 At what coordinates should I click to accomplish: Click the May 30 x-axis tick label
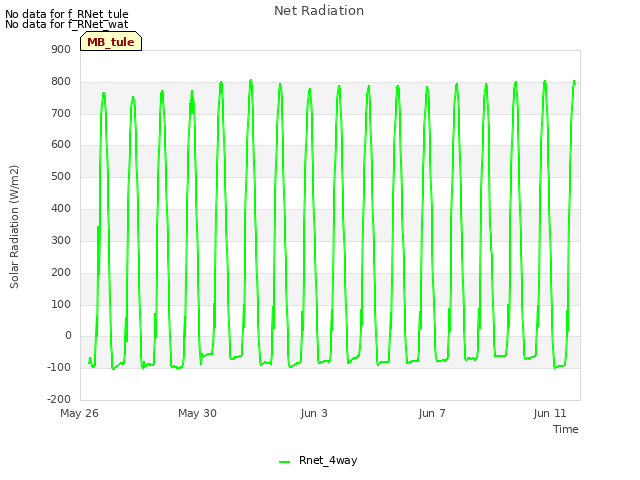pyautogui.click(x=197, y=413)
